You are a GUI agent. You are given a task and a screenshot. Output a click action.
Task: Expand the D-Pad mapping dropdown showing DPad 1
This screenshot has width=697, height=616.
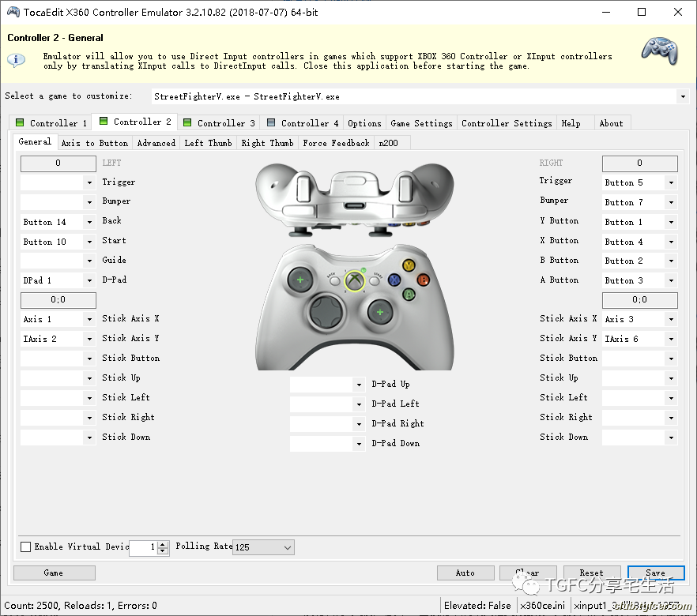(x=90, y=280)
